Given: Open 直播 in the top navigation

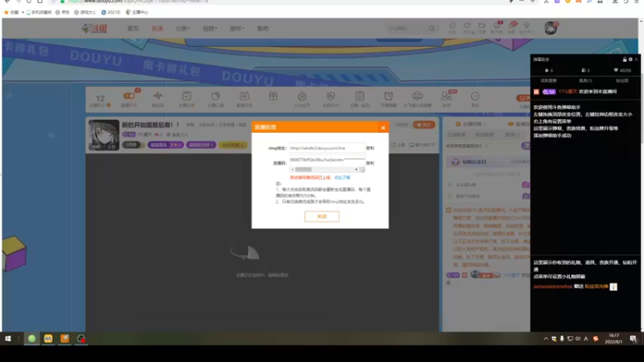Looking at the screenshot, I should (157, 29).
